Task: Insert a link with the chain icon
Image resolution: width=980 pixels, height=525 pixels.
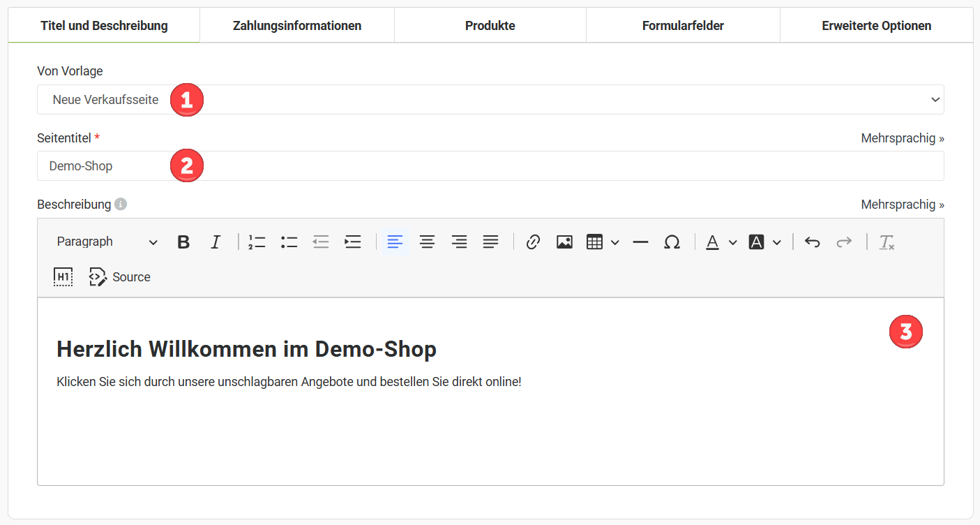Action: pyautogui.click(x=533, y=242)
